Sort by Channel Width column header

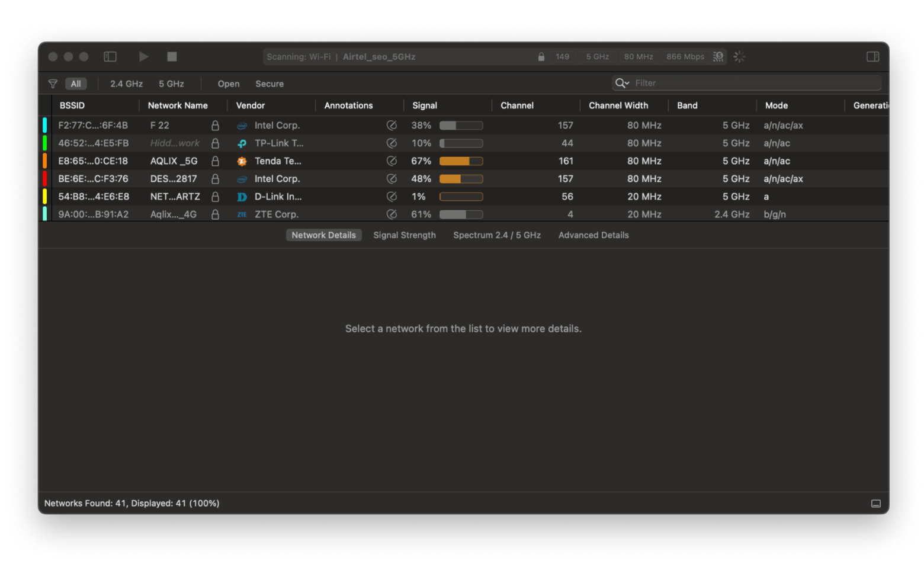618,105
